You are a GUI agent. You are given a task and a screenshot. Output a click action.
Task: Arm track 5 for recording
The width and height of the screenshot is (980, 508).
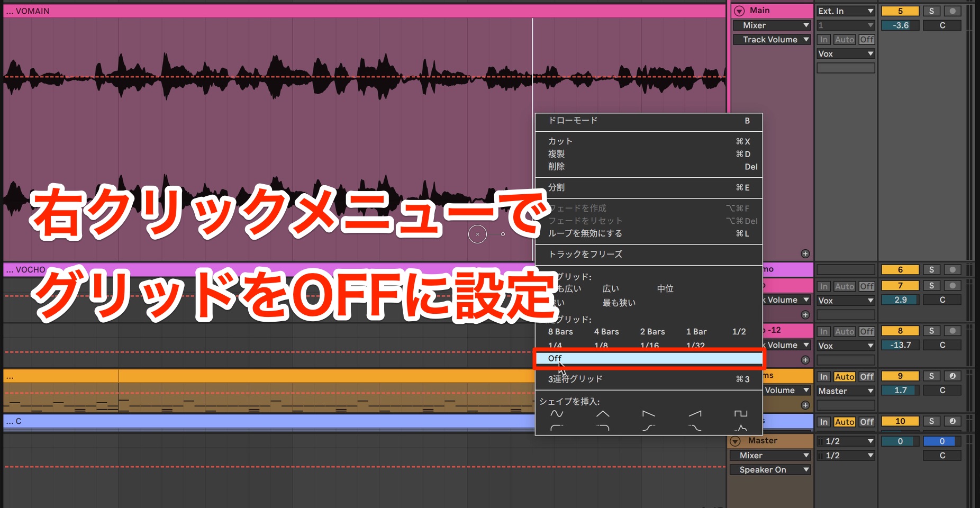952,11
